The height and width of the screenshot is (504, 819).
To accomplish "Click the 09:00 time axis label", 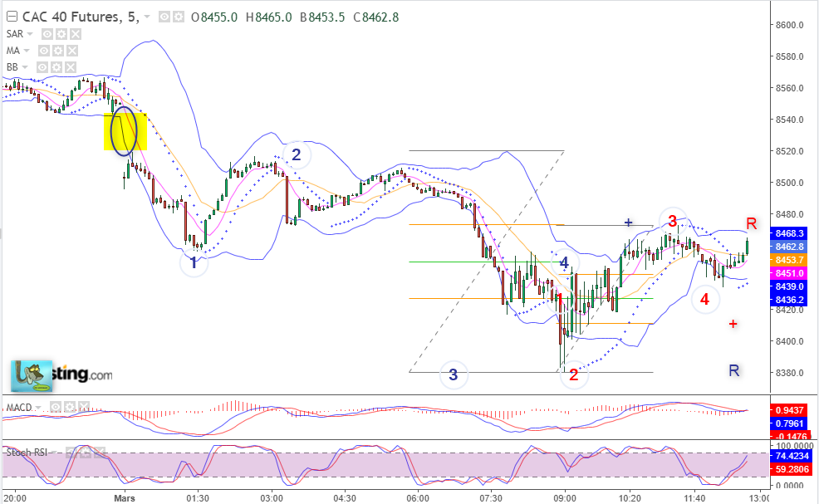I will 564,498.
